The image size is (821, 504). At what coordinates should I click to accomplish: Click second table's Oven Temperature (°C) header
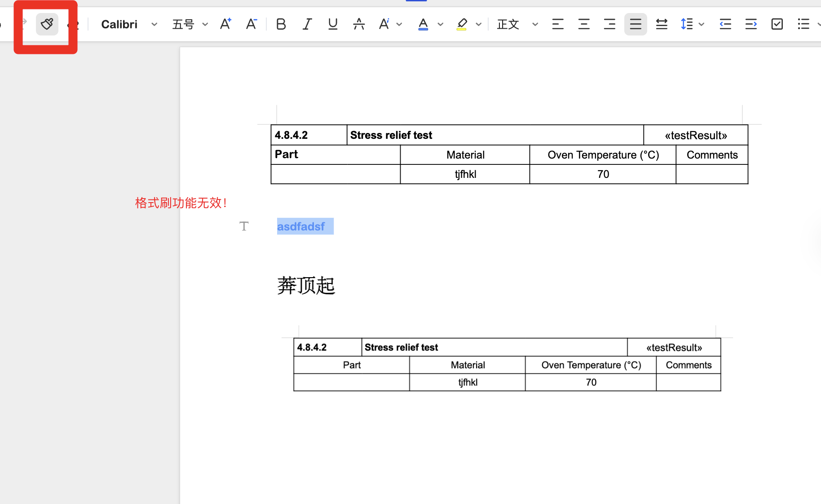(591, 365)
